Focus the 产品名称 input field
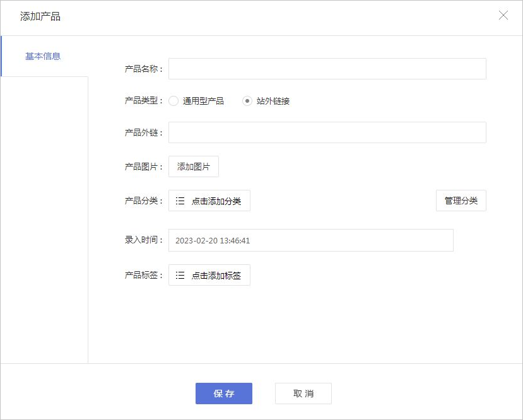 tap(327, 69)
